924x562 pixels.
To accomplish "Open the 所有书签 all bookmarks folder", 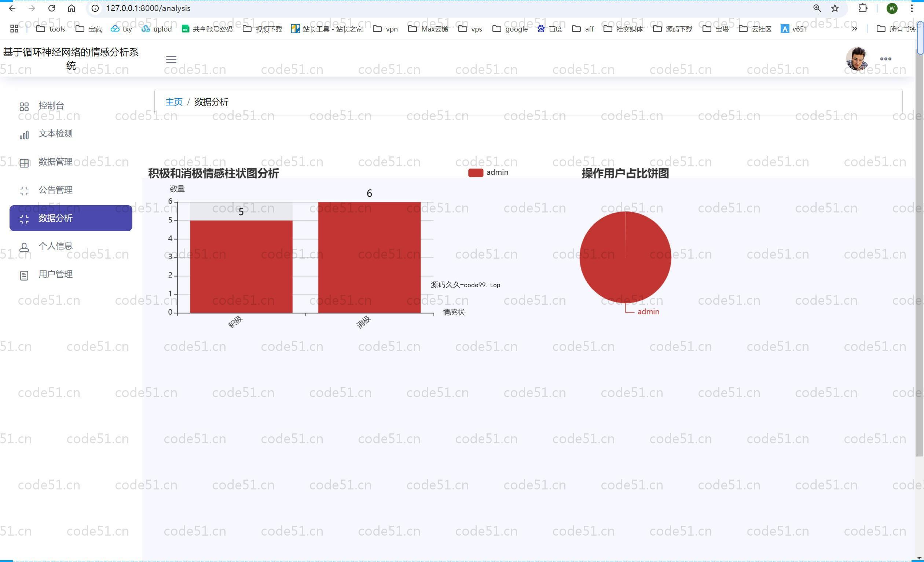I will click(896, 29).
